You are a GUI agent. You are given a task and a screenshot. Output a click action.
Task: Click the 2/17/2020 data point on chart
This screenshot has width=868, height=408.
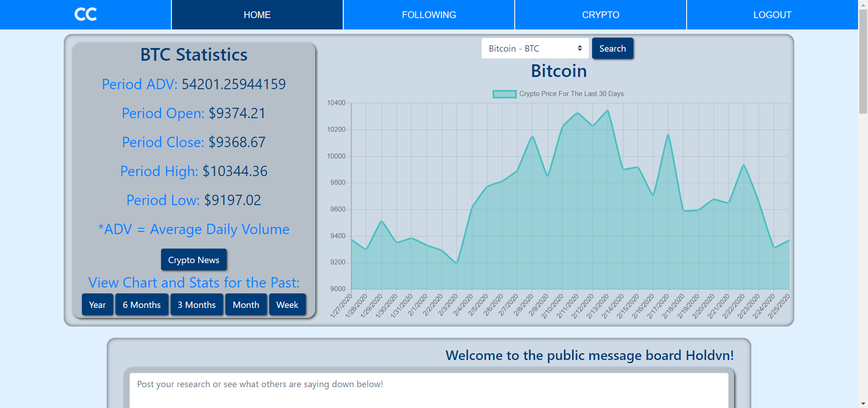(668, 134)
